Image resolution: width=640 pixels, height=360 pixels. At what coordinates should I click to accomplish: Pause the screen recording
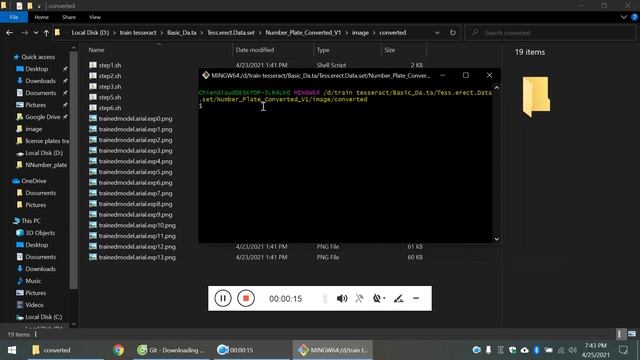[x=223, y=298]
